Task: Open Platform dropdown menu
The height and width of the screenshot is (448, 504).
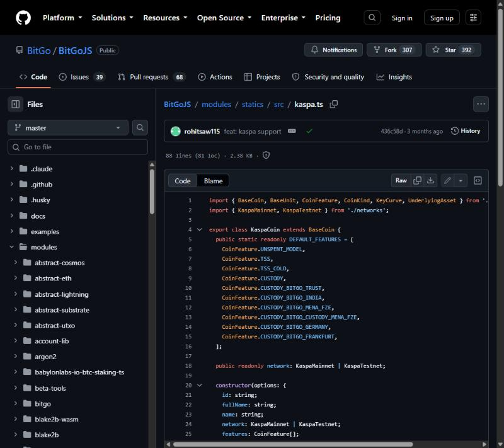Action: click(x=62, y=18)
